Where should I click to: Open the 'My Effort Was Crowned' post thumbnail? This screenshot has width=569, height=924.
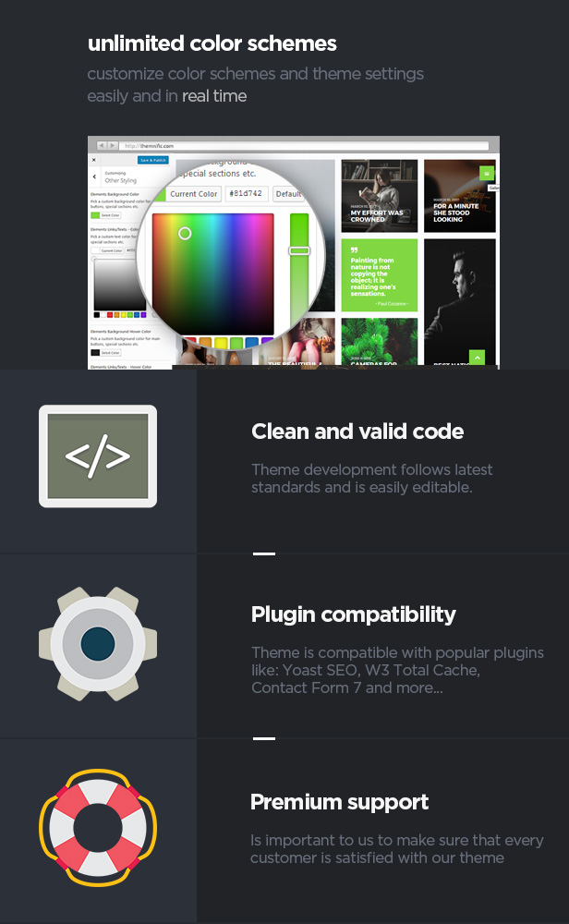380,196
